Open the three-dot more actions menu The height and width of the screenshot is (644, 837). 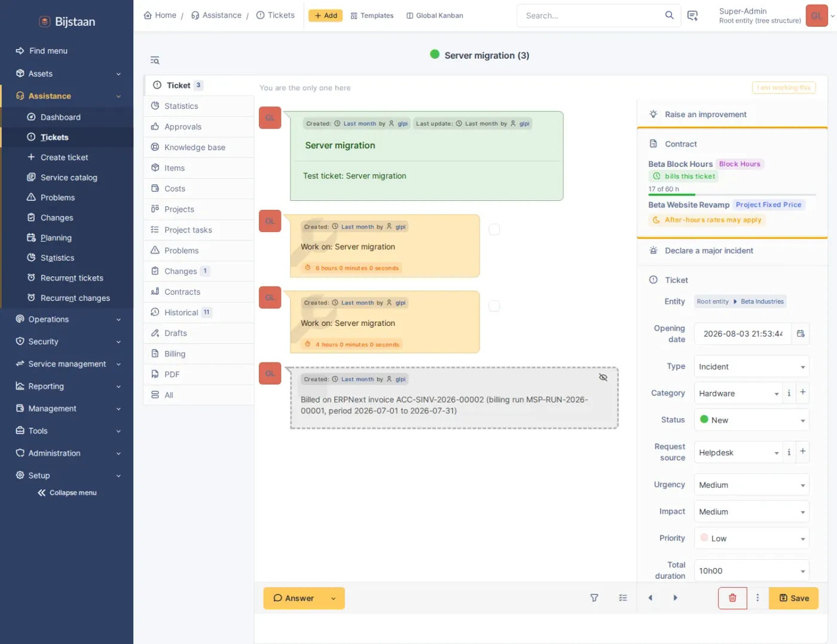757,598
